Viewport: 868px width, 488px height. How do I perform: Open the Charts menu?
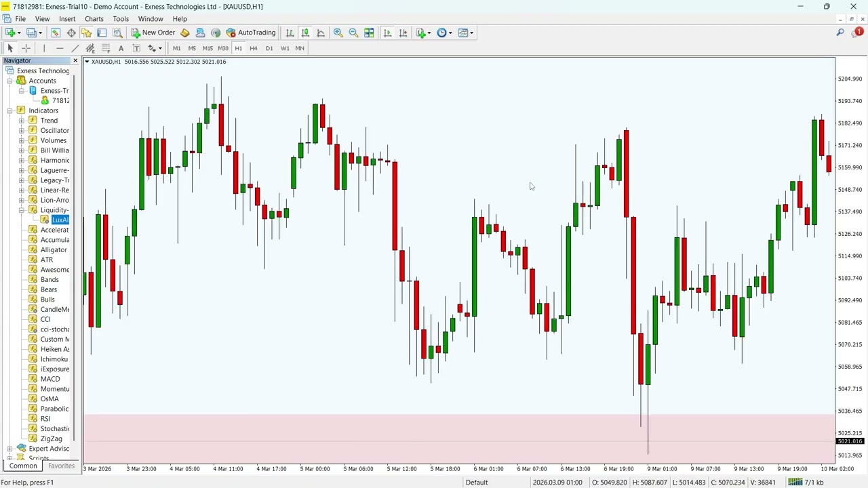(94, 19)
